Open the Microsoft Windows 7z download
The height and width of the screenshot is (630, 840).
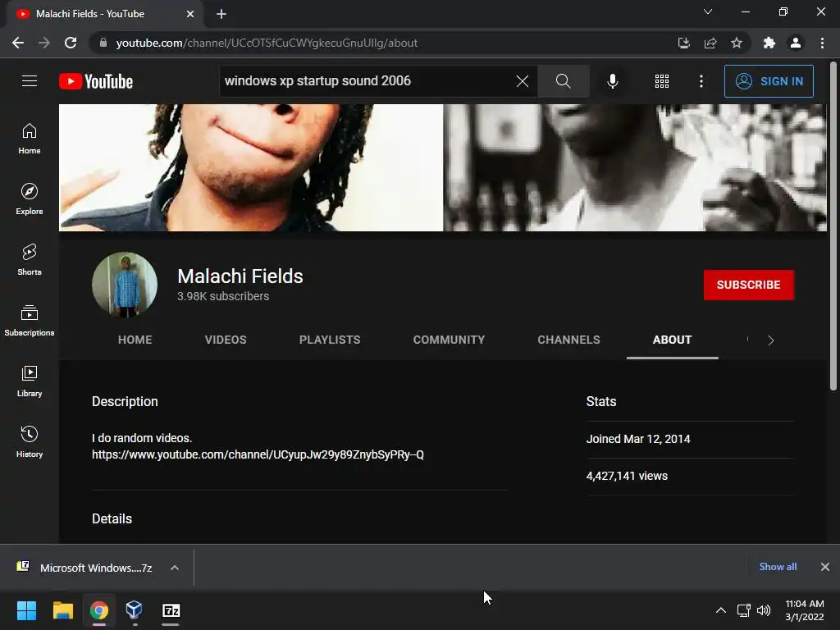pos(85,568)
